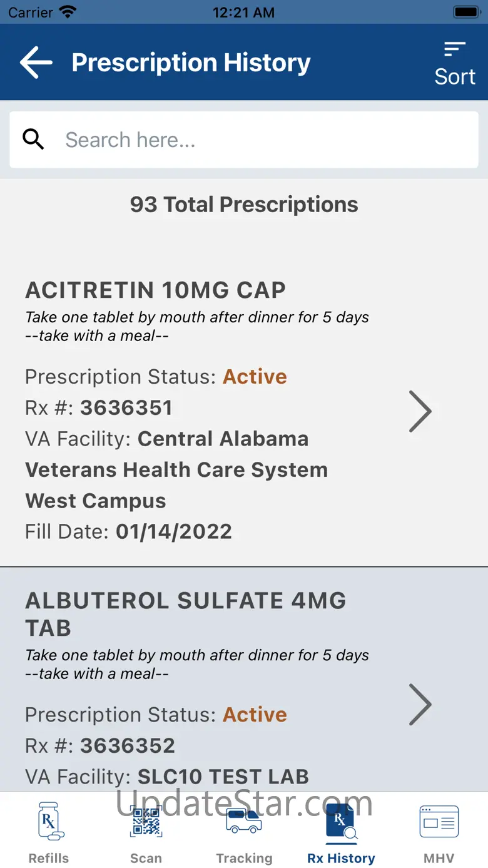Tap the MHV browser window icon

coord(439,822)
